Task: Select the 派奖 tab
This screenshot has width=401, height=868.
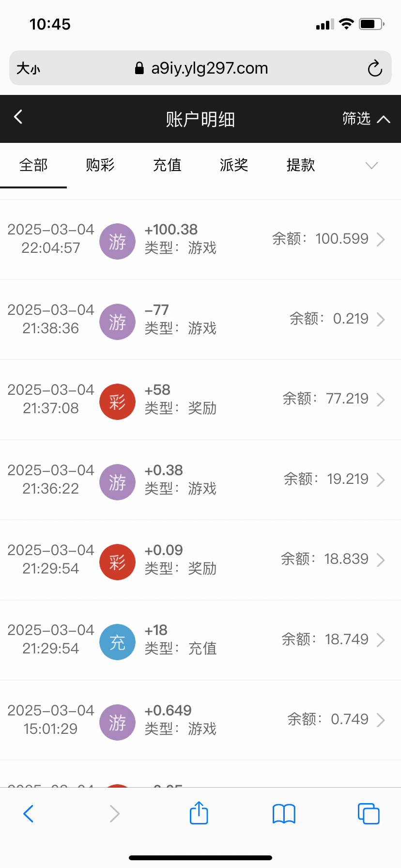Action: pyautogui.click(x=234, y=165)
